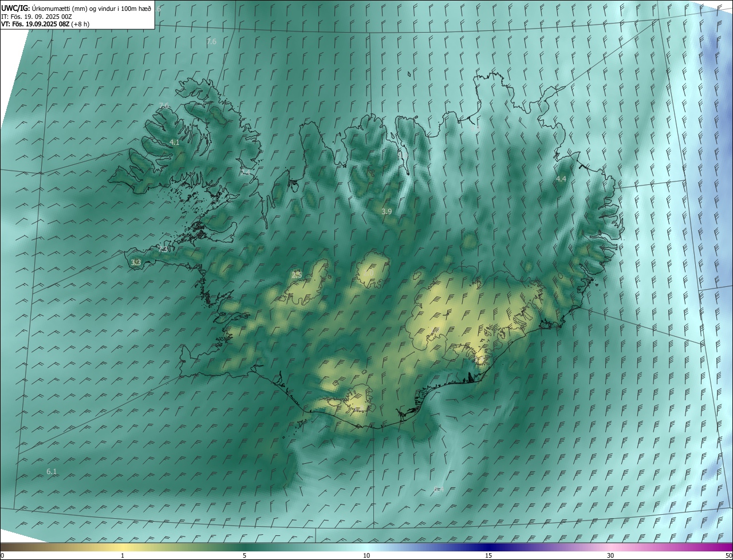Screen dimensions: 733x560
Task: Click the 7.6 value in open sea north of Westfjords
Action: coord(211,41)
